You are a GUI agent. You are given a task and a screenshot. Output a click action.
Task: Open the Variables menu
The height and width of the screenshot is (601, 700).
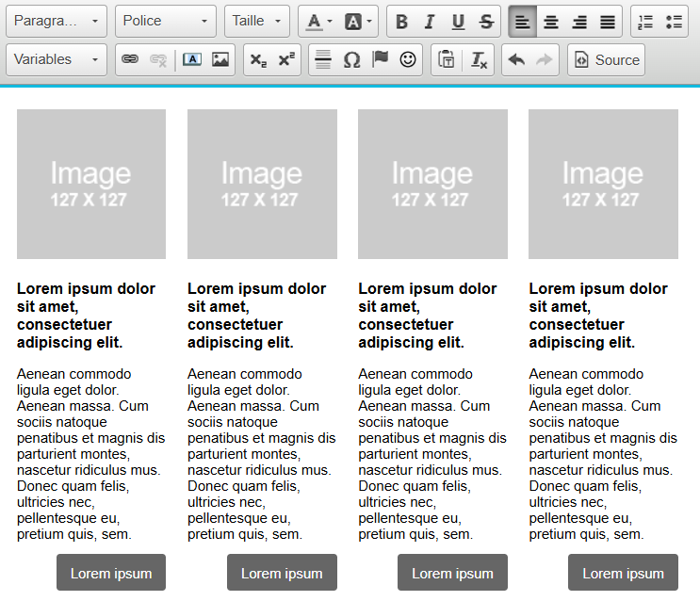pos(57,59)
